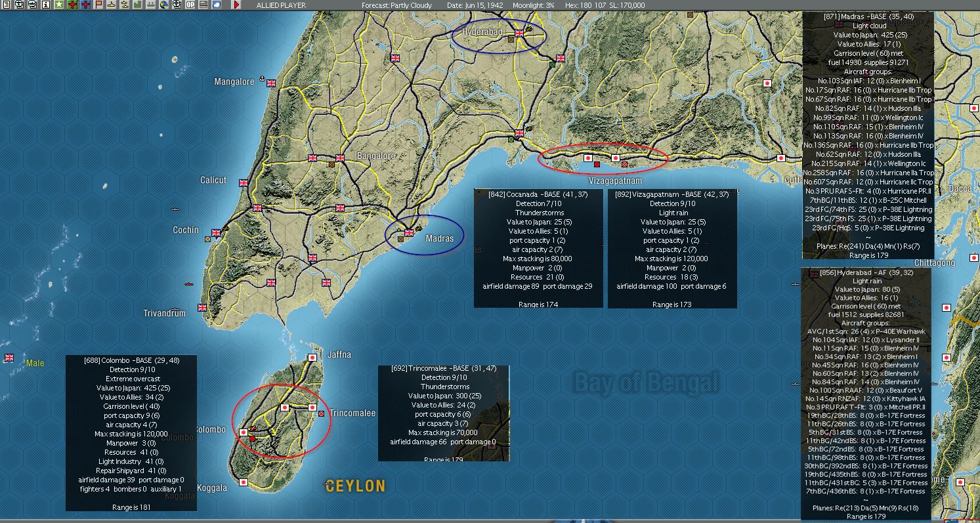980x523 pixels.
Task: Click the striped list icon beside OP
Action: tap(203, 5)
